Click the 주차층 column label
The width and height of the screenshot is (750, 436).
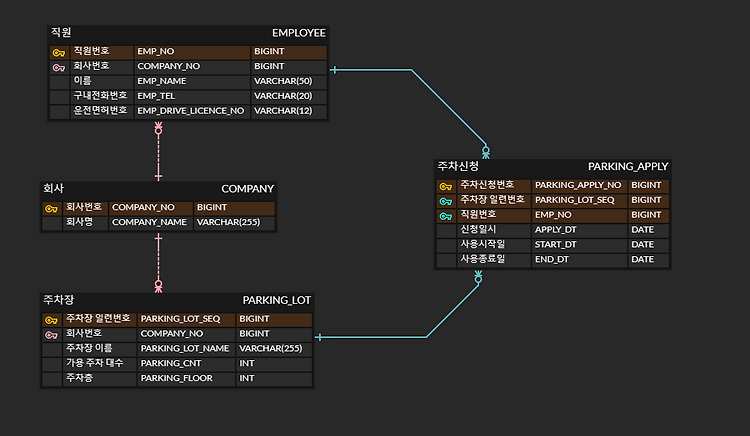point(79,378)
